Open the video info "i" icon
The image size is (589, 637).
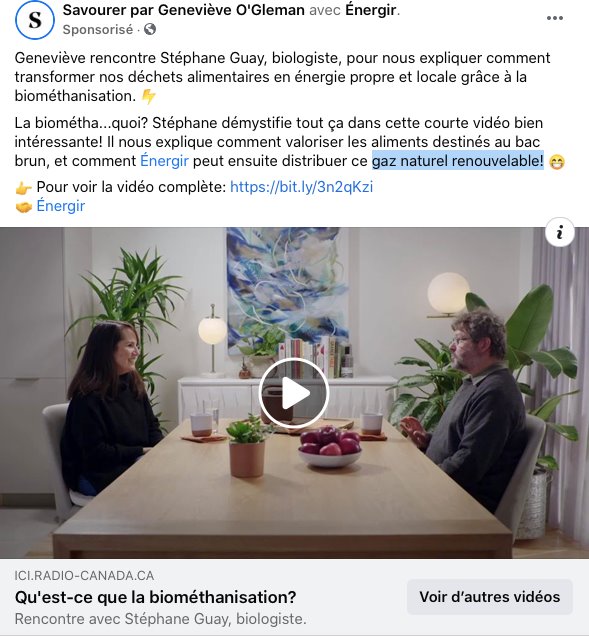pyautogui.click(x=560, y=232)
